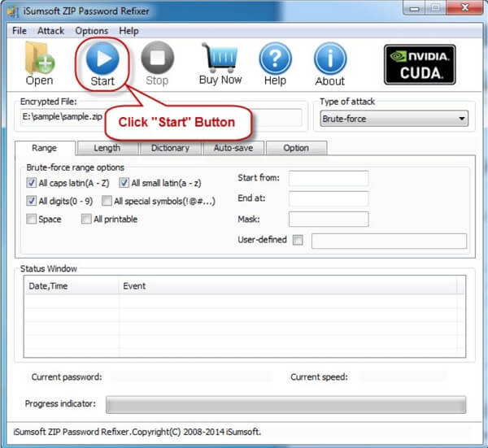
Task: Click the NVIDIA CUDA badge
Action: (420, 64)
